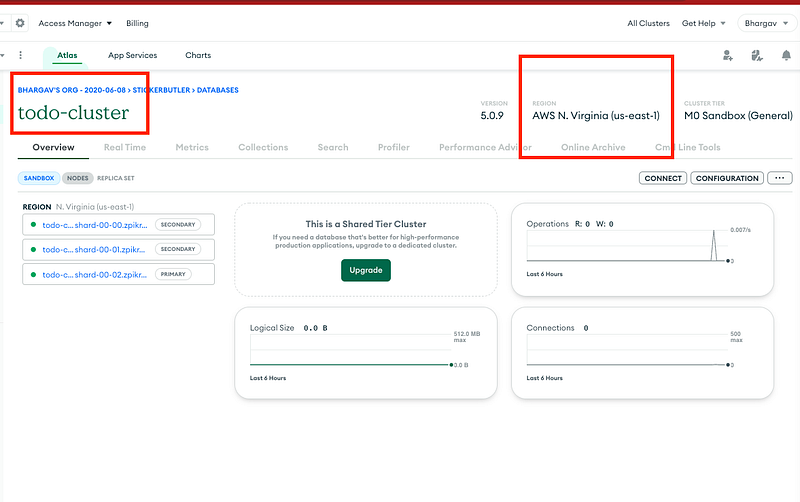Click AWS N. Virginia (us-east-1) region text
Viewport: 800px width, 502px height.
[596, 116]
